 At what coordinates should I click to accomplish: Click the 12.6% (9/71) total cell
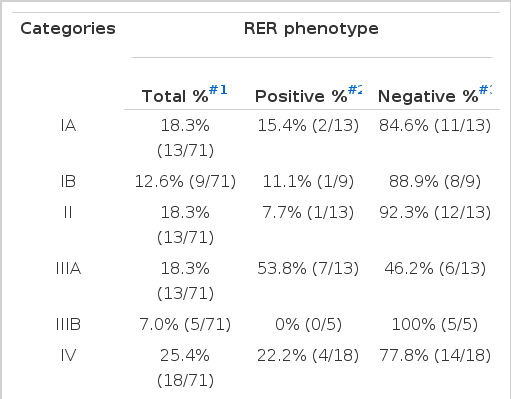point(185,182)
